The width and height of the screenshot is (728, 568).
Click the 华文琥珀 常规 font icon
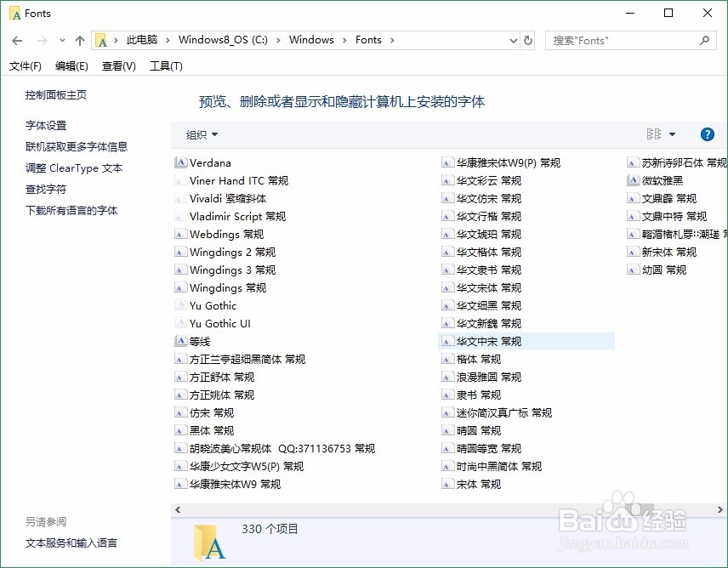click(x=447, y=235)
